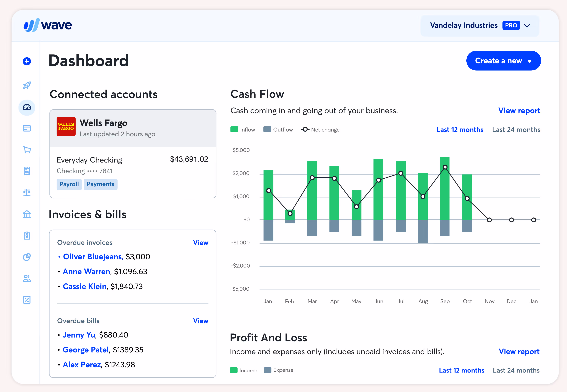Image resolution: width=567 pixels, height=392 pixels.
Task: Click the receipt icon in sidebar
Action: click(x=27, y=171)
